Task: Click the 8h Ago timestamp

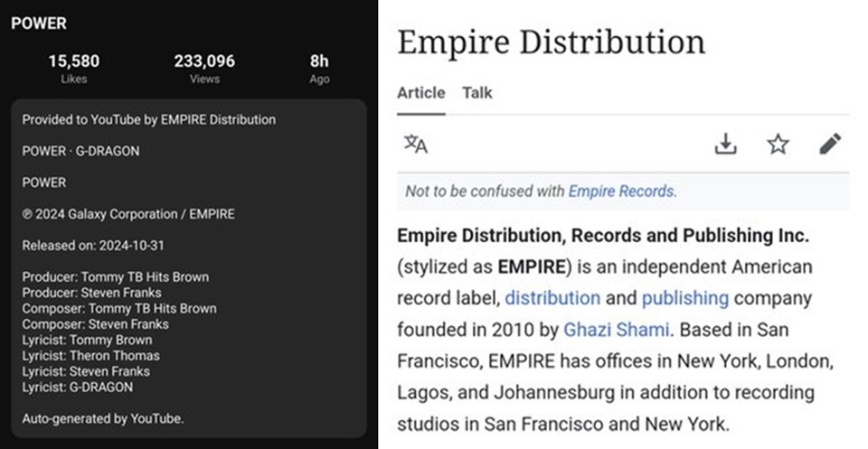Action: click(319, 68)
